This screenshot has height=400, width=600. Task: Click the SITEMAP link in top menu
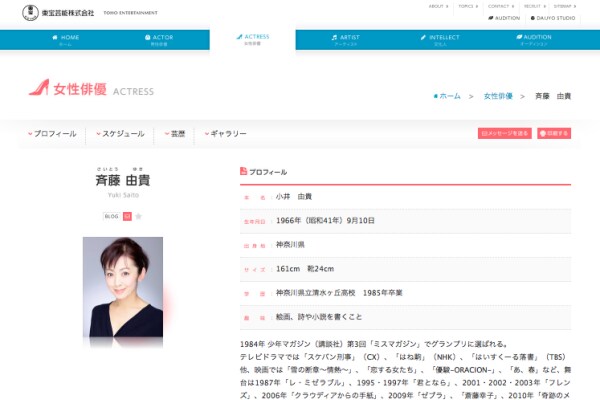coord(565,6)
